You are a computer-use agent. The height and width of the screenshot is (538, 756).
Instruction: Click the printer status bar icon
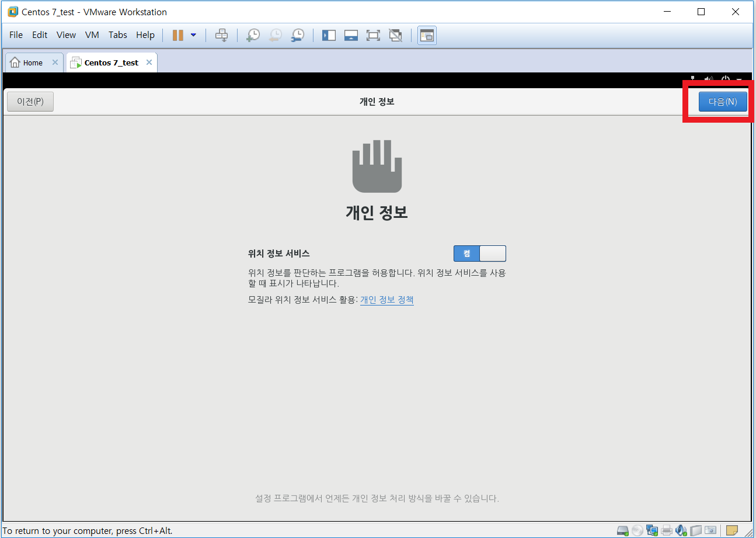667,530
